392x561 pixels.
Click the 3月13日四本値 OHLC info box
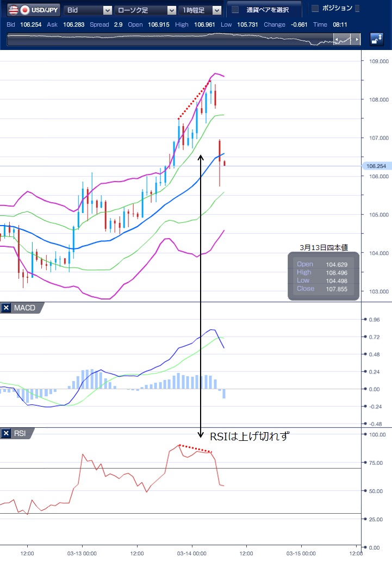tap(323, 276)
